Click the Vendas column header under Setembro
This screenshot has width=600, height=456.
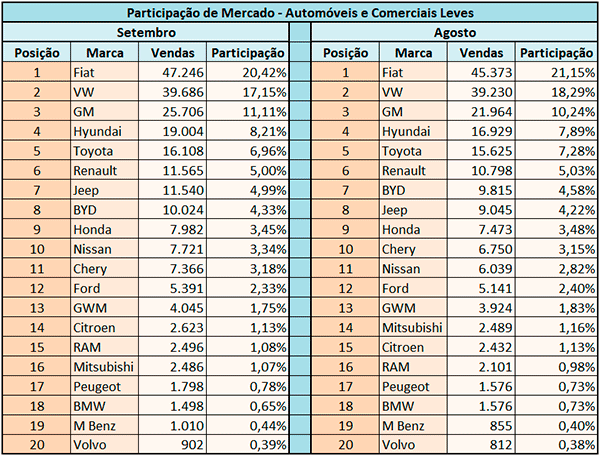[172, 53]
